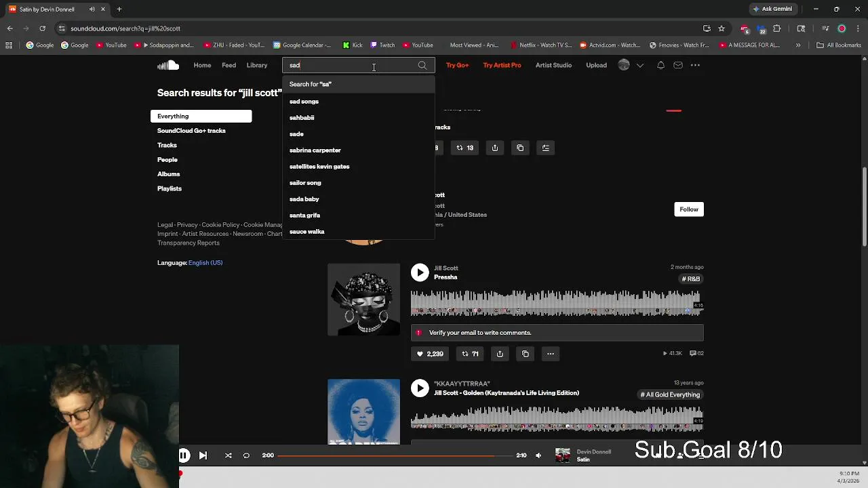Viewport: 868px width, 488px height.
Task: Click the add to queue icon in the top track row
Action: 546,148
